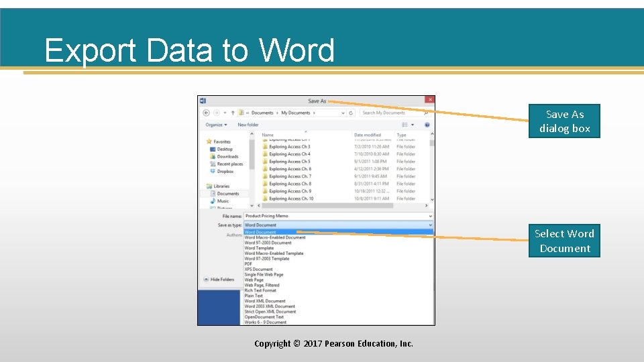Open the Exploring Access Ch 3 folder
The image size is (644, 362).
(x=286, y=147)
